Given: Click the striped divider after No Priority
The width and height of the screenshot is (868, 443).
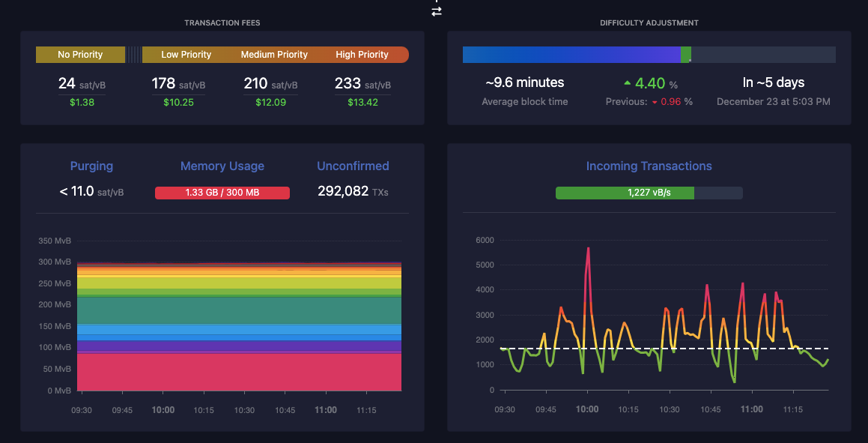Looking at the screenshot, I should coord(133,55).
